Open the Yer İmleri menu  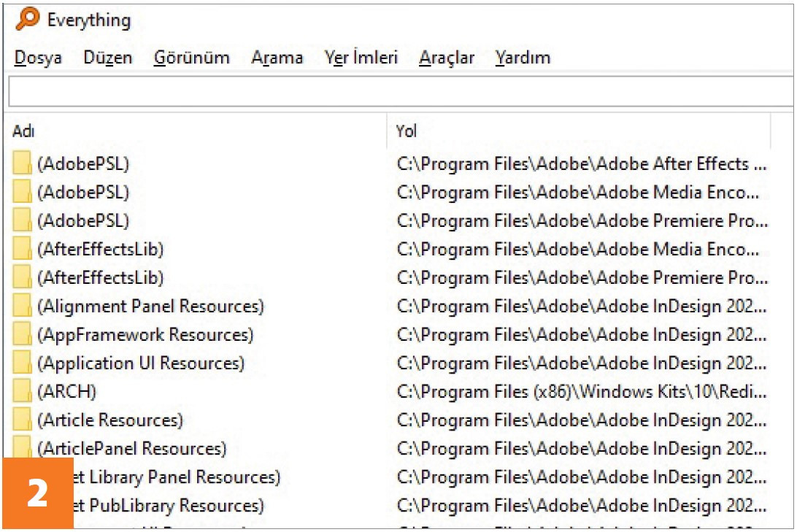pos(361,58)
